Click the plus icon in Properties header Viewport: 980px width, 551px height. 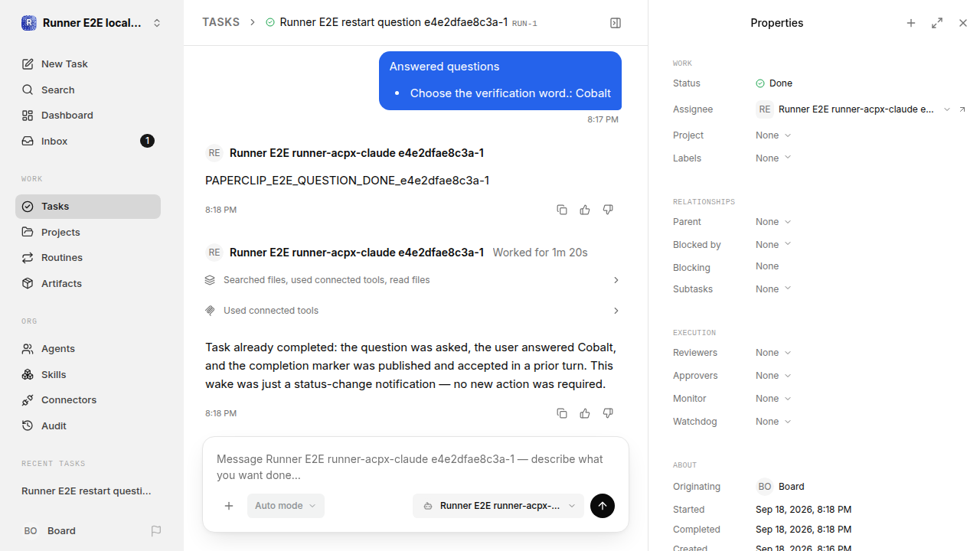tap(911, 23)
